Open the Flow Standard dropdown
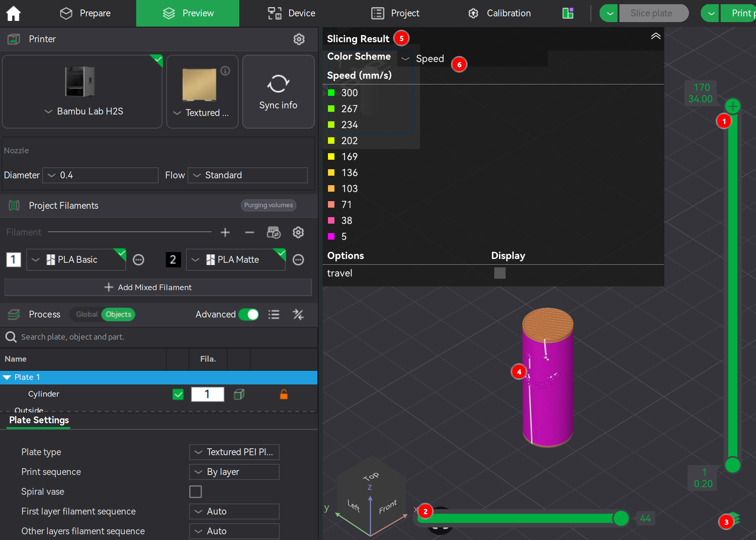This screenshot has width=756, height=540. (x=248, y=175)
